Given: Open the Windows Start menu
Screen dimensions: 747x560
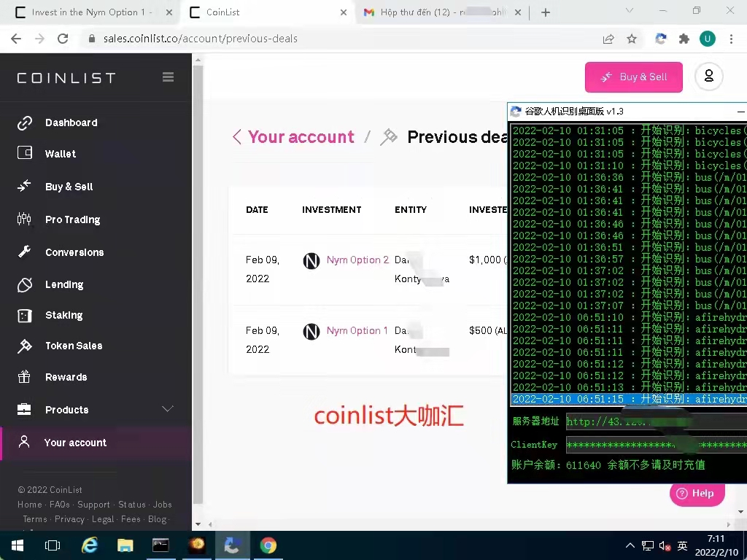Looking at the screenshot, I should pos(18,545).
